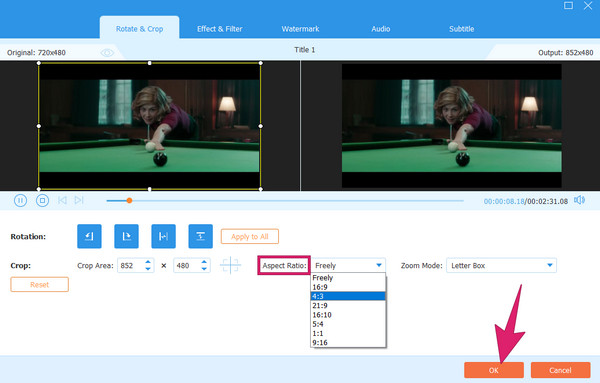Click Apply to All button
Screen dimensions: 600x383
click(x=249, y=236)
